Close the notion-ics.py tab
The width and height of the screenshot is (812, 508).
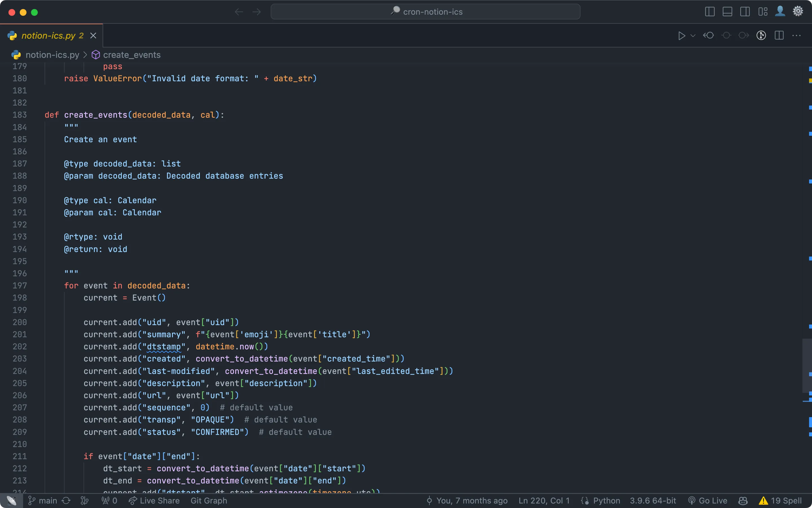(93, 36)
